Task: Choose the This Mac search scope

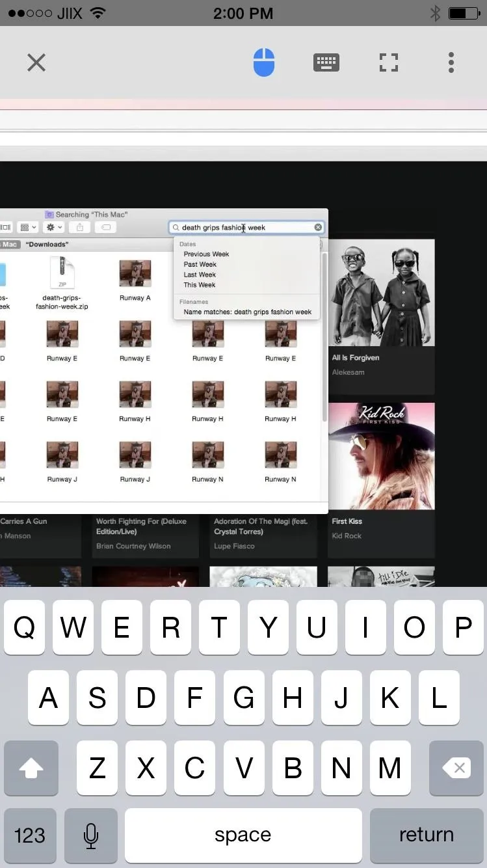Action: coord(9,244)
